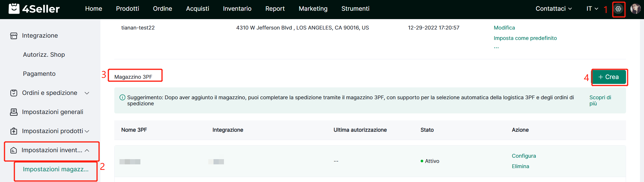The image size is (644, 182).
Task: Click the Configura link for the 3PF warehouse
Action: pos(524,156)
